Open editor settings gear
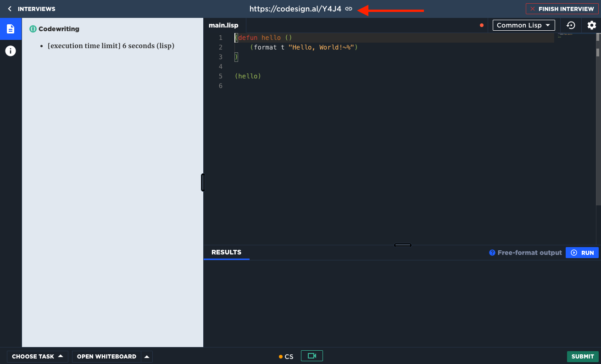The image size is (601, 364). pyautogui.click(x=591, y=25)
